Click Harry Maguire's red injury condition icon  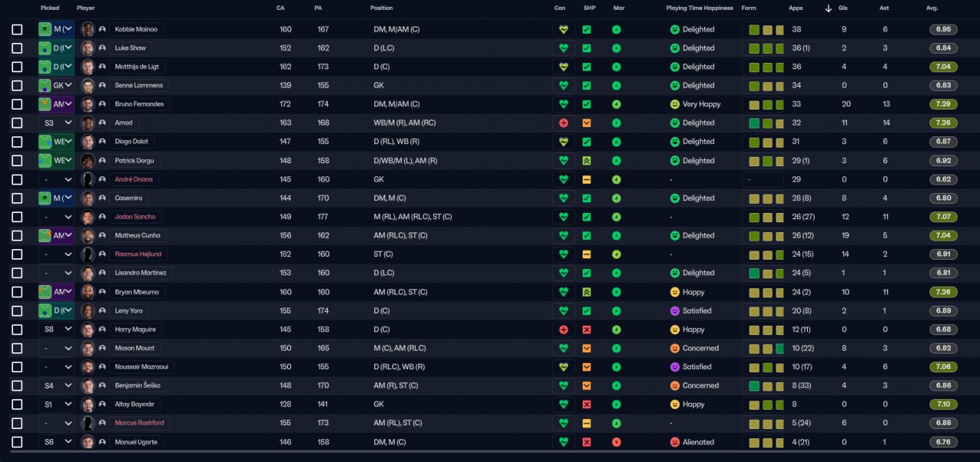pyautogui.click(x=563, y=329)
